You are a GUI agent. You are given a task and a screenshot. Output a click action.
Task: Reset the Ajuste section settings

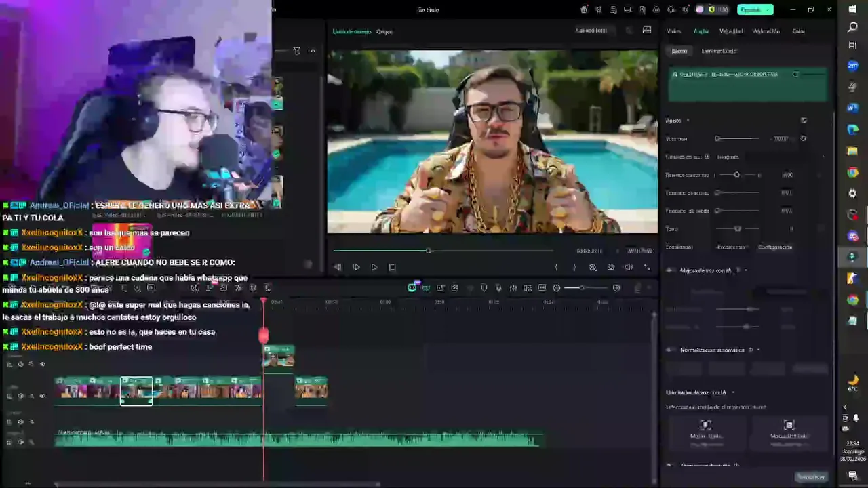click(x=804, y=121)
